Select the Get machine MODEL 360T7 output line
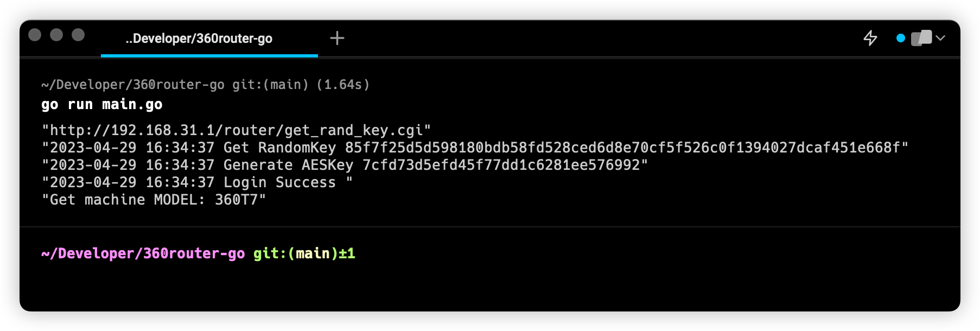 (154, 200)
